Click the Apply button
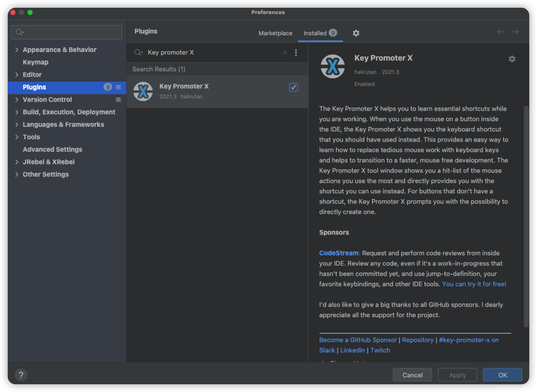The width and height of the screenshot is (537, 392). click(x=457, y=375)
